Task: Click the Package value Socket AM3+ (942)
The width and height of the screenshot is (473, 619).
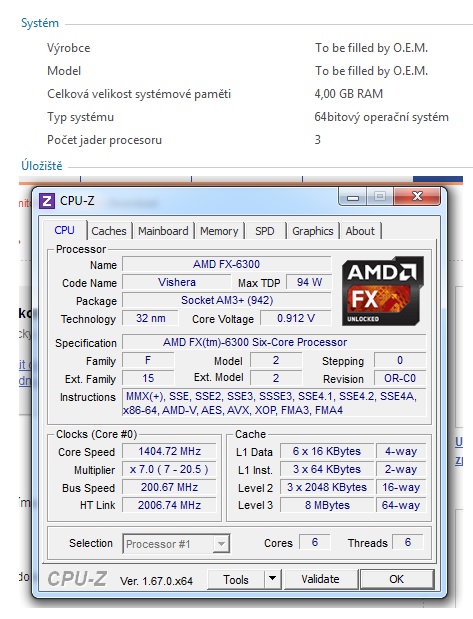Action: pyautogui.click(x=227, y=300)
